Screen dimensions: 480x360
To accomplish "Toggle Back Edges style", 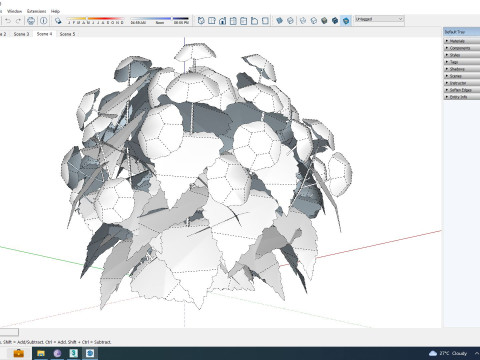I will (x=290, y=21).
